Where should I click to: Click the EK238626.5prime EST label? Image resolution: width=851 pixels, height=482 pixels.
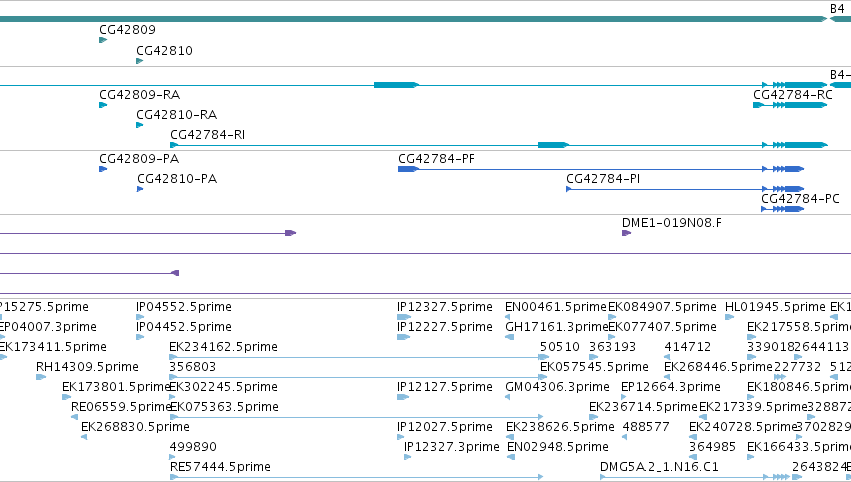(x=560, y=427)
